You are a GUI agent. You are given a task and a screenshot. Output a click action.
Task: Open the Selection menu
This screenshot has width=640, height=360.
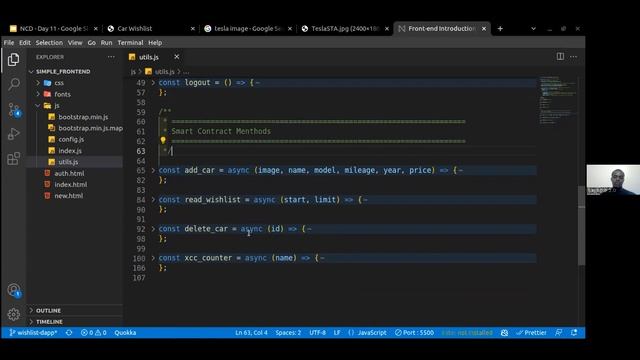coord(49,42)
